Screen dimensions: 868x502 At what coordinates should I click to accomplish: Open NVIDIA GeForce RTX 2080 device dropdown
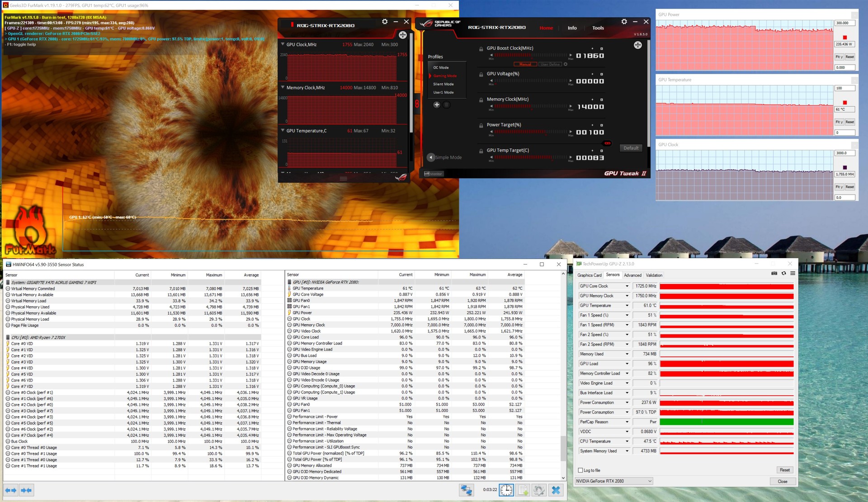(x=613, y=481)
